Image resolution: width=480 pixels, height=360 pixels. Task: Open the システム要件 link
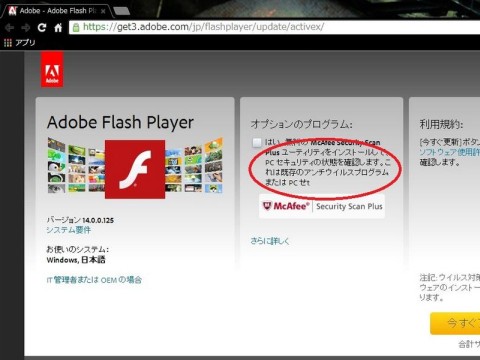(68, 230)
